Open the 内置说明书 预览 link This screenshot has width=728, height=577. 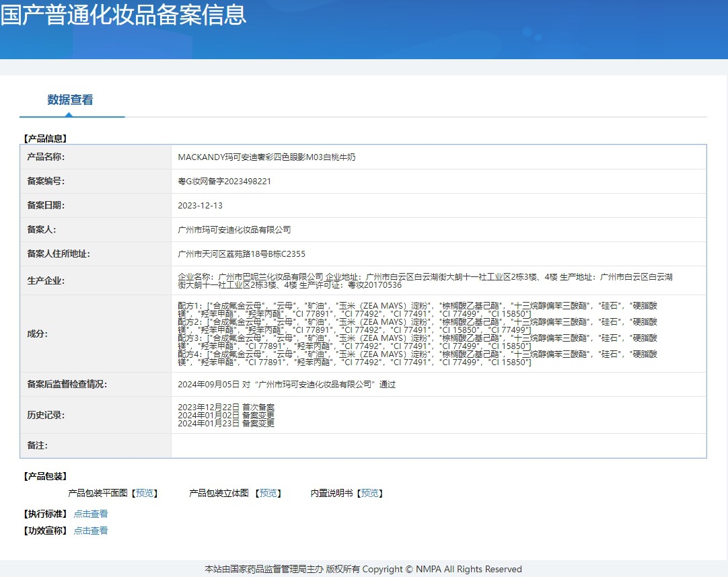coord(369,493)
